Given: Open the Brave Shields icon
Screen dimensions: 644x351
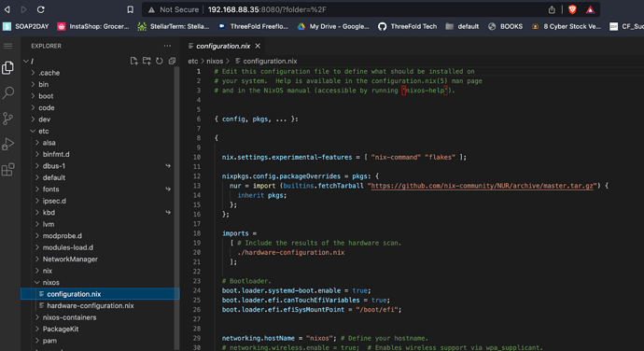Looking at the screenshot, I should pyautogui.click(x=572, y=9).
